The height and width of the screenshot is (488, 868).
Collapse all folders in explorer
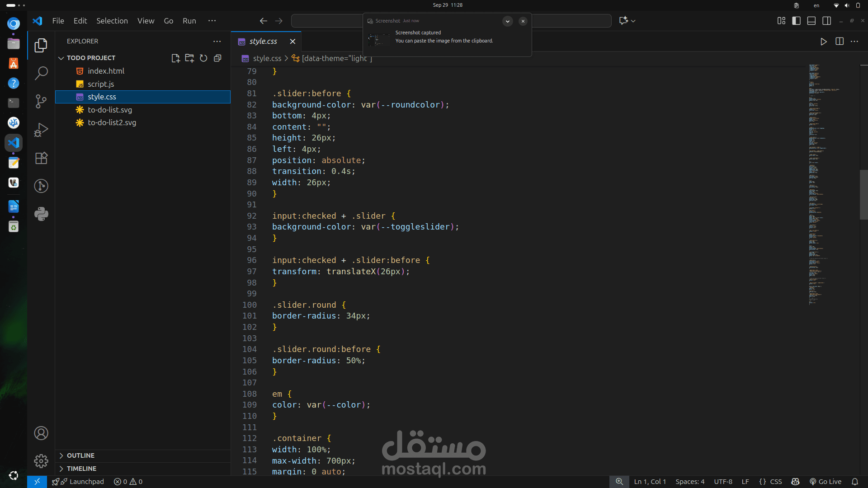tap(217, 58)
